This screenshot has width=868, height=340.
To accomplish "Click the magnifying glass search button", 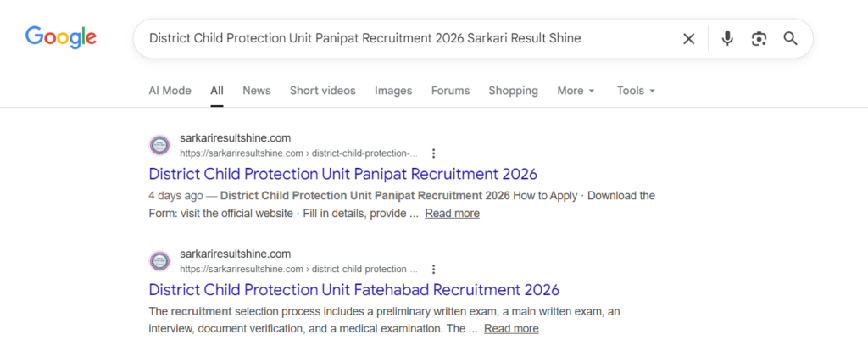I will click(790, 39).
